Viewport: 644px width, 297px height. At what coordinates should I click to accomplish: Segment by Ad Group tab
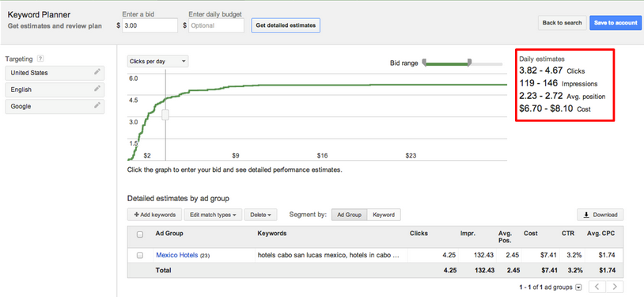click(x=349, y=215)
